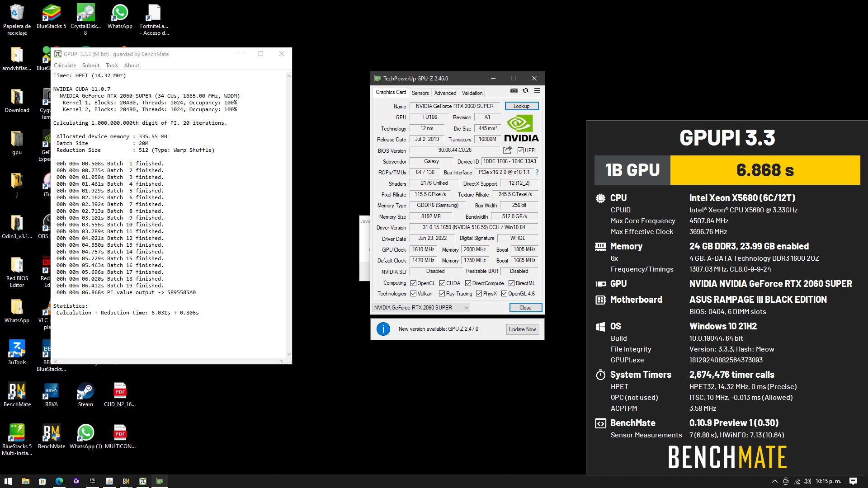Click the yellow 6.868 s score banner
The width and height of the screenshot is (868, 488).
(x=765, y=170)
